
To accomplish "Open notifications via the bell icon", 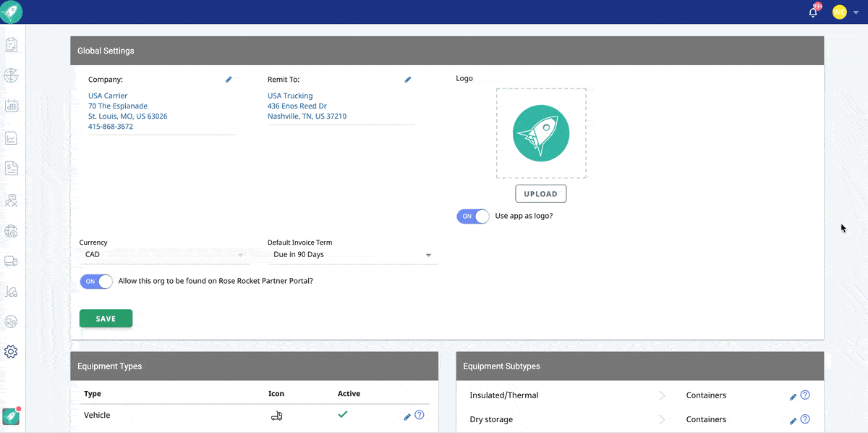I will pos(812,12).
